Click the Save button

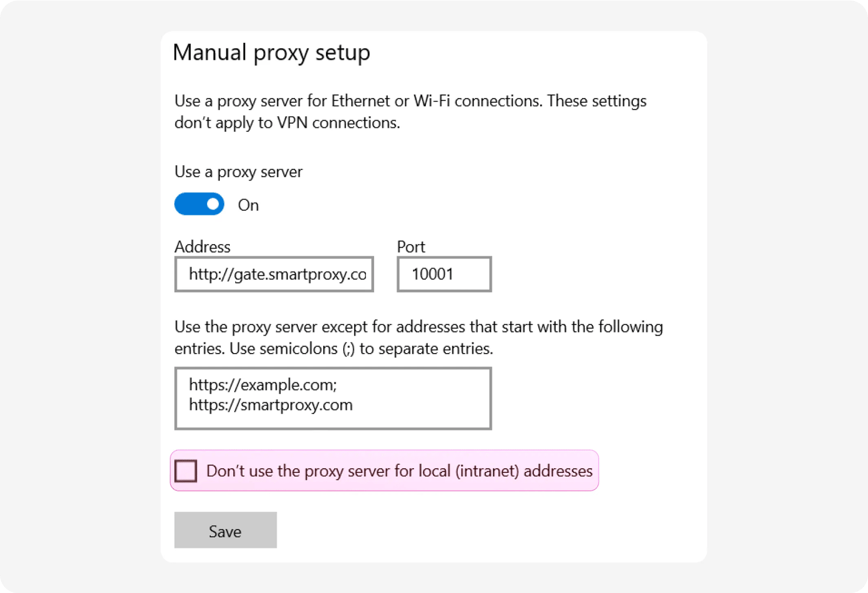(225, 530)
